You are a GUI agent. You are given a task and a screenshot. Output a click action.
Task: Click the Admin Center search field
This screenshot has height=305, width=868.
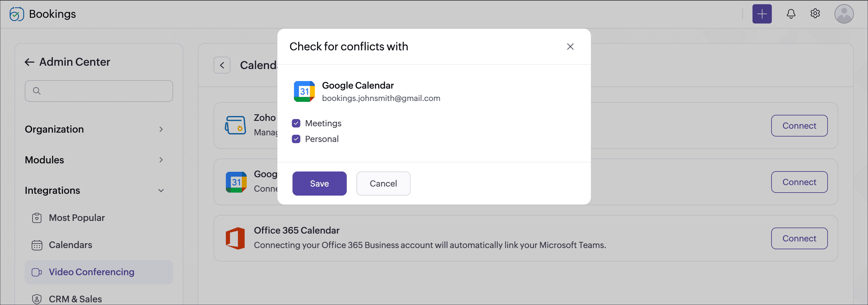[98, 91]
